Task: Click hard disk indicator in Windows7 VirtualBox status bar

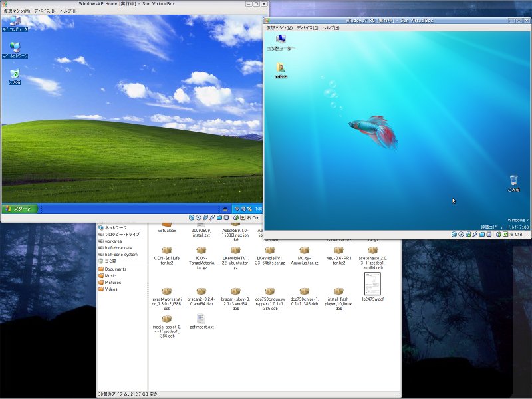Action: pyautogui.click(x=454, y=235)
